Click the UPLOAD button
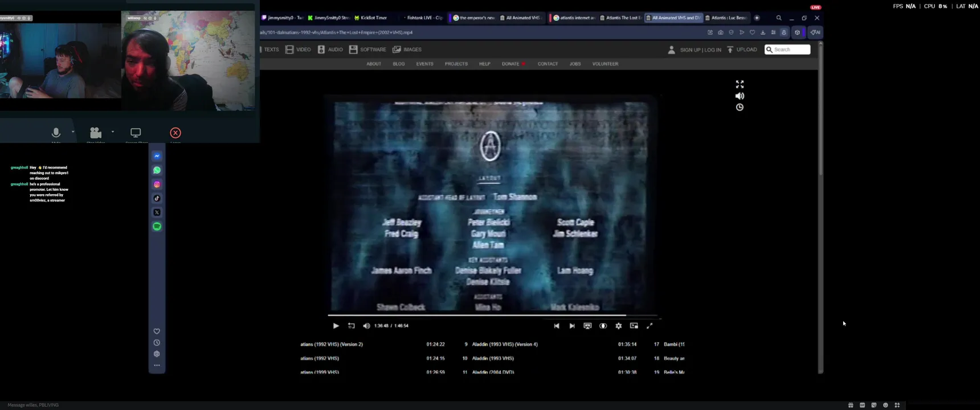The width and height of the screenshot is (980, 410). [x=742, y=50]
